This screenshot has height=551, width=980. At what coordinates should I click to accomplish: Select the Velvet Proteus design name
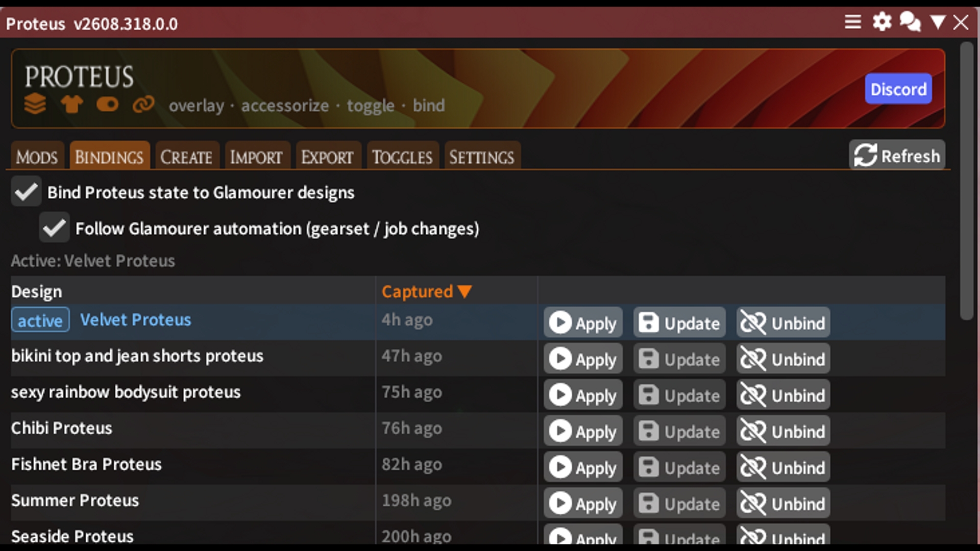[x=135, y=320]
